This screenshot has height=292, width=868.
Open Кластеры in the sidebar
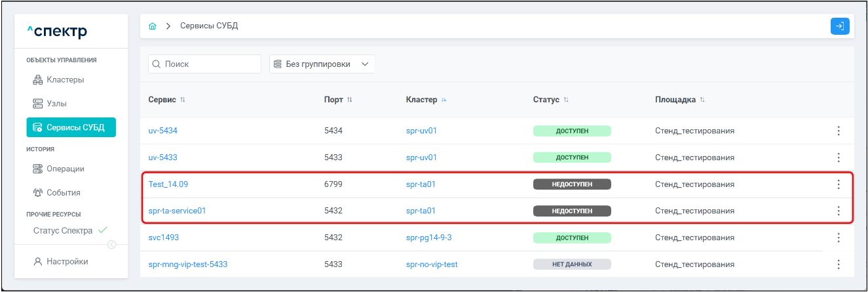(x=65, y=80)
